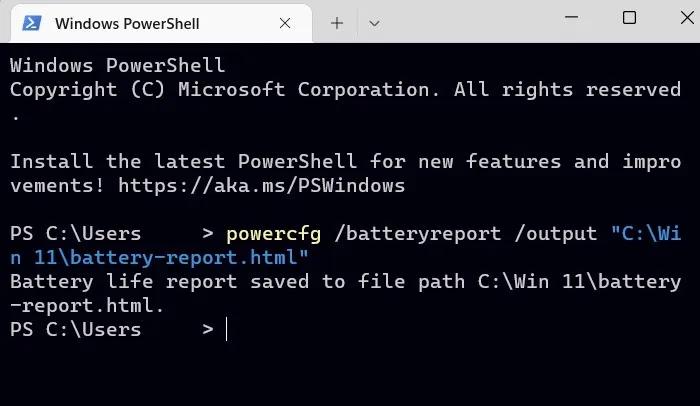Click the 'Windows PowerShell' header line in terminal
The height and width of the screenshot is (406, 700).
pyautogui.click(x=117, y=66)
